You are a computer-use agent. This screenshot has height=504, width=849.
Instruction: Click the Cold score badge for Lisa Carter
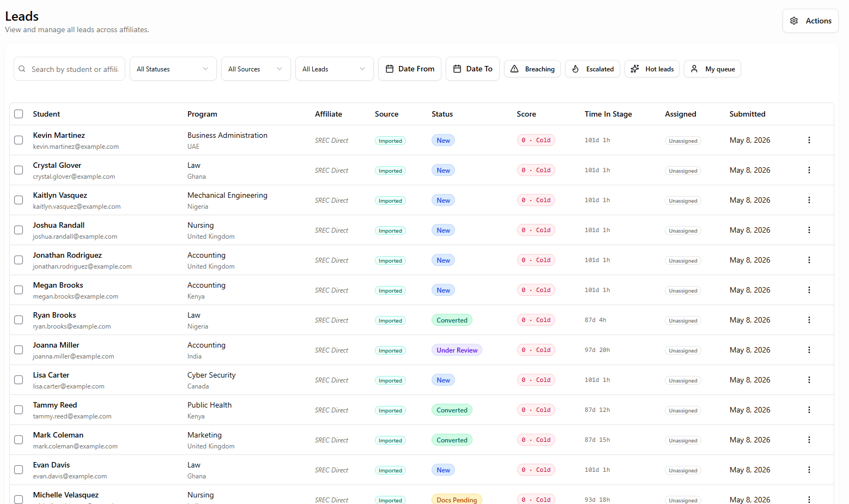536,380
